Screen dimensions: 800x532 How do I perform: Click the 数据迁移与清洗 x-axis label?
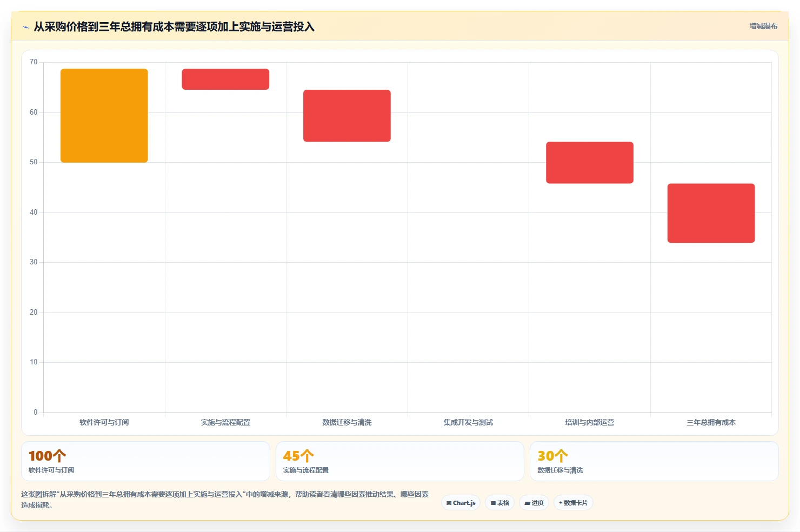click(x=347, y=422)
